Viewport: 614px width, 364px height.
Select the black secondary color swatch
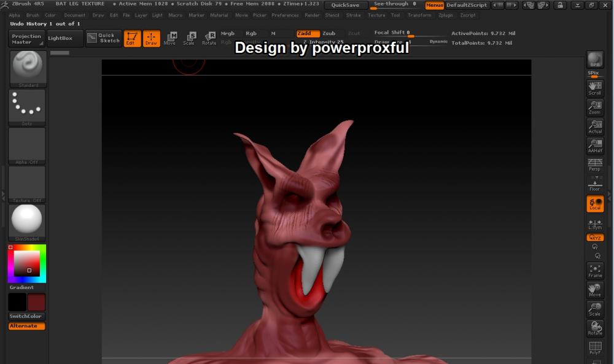click(x=17, y=302)
